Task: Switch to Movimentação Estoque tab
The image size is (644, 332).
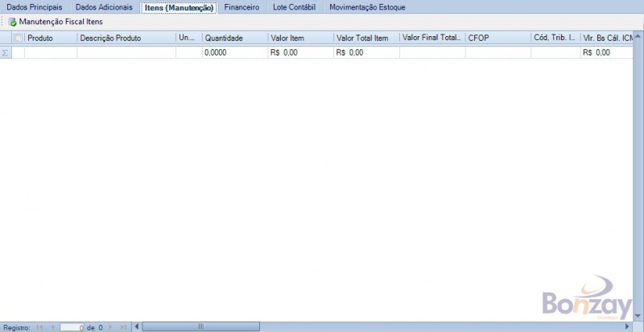Action: click(367, 7)
